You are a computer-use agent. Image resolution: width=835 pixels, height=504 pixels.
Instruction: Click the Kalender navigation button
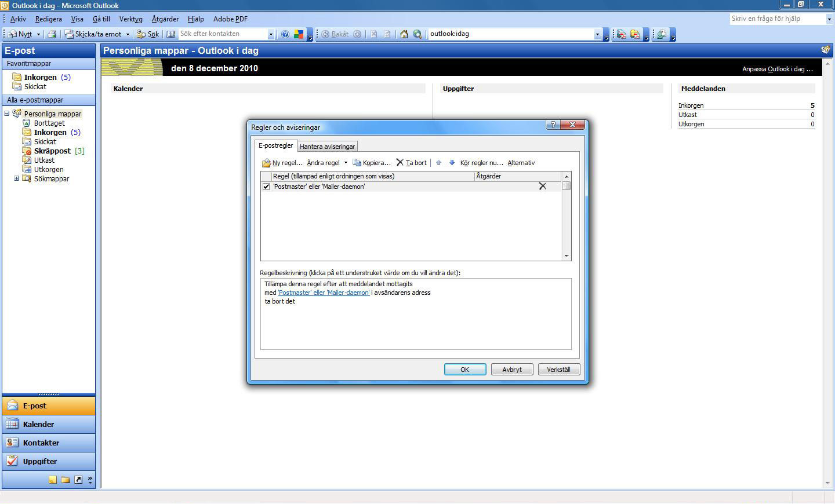click(x=49, y=424)
